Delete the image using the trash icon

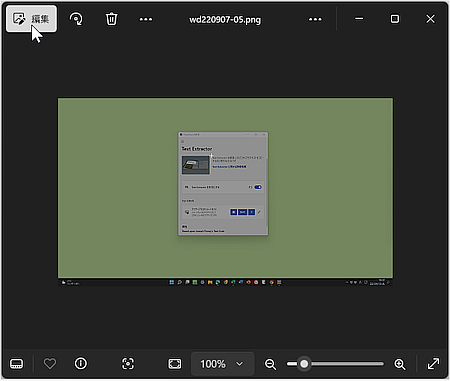(x=111, y=19)
